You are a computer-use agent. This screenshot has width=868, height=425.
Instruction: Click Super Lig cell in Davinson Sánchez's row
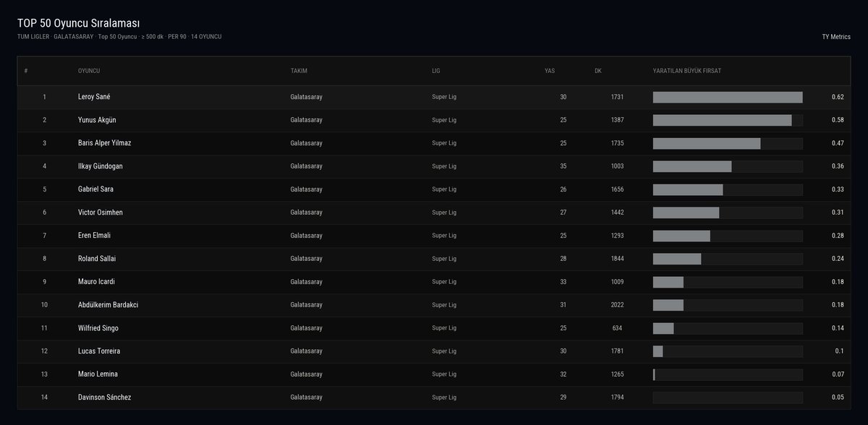click(x=444, y=398)
